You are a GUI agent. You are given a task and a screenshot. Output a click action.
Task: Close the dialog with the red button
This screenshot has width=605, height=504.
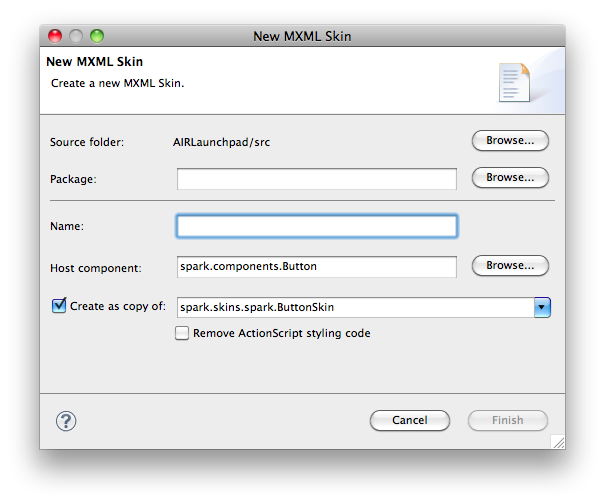coord(55,36)
